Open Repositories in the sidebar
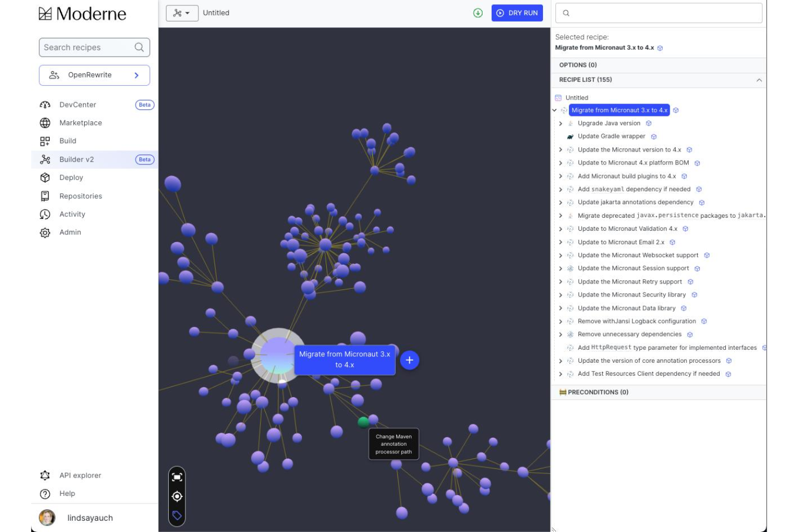The width and height of the screenshot is (798, 532). coord(80,196)
